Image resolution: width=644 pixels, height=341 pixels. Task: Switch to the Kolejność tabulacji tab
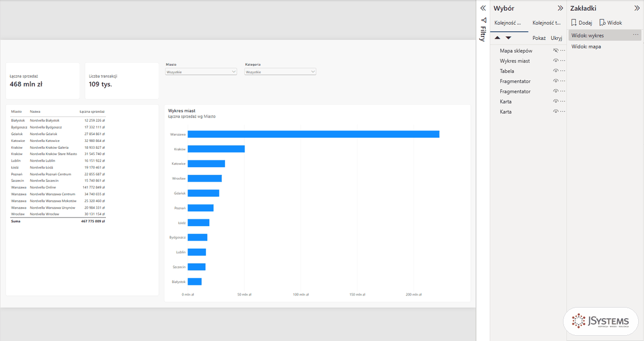[x=547, y=23]
